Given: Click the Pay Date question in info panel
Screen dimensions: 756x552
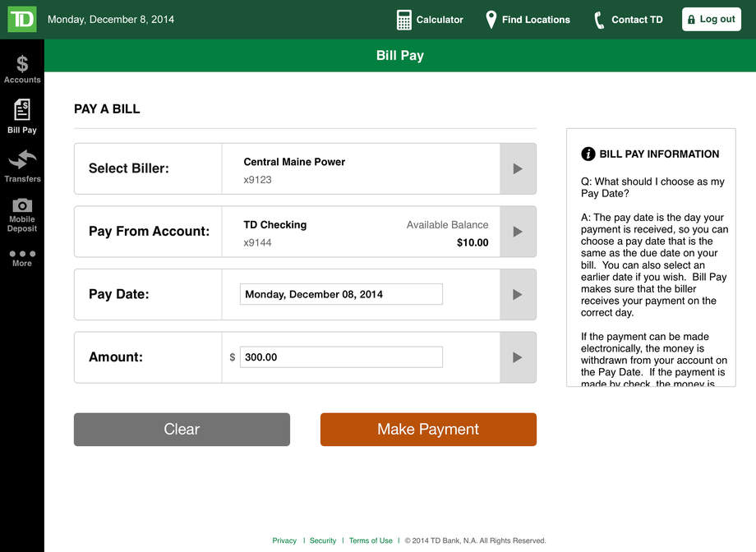Looking at the screenshot, I should click(x=652, y=187).
